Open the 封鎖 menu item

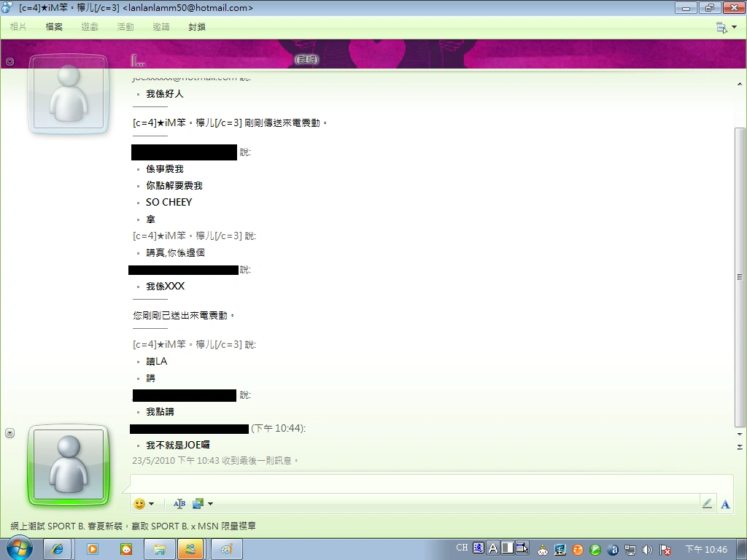197,27
